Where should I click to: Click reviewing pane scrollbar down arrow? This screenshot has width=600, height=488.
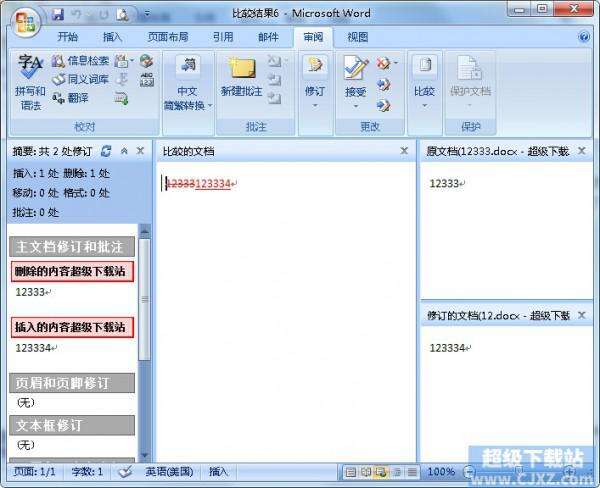145,455
